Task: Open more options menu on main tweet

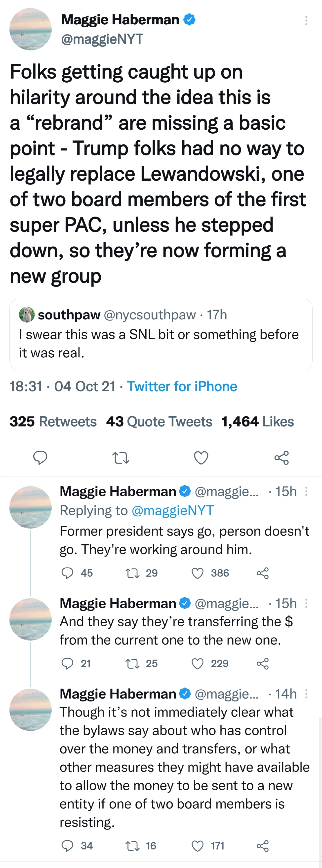Action: pyautogui.click(x=306, y=21)
